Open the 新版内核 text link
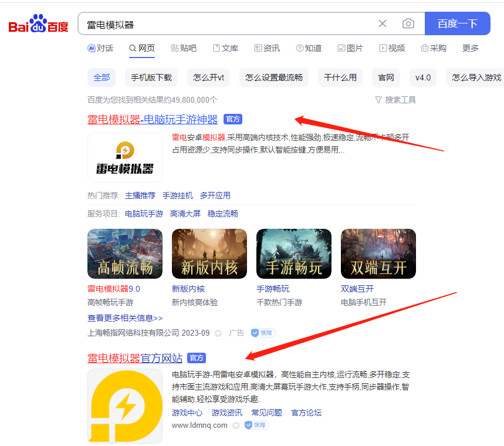Image resolution: width=504 pixels, height=446 pixels. pos(188,289)
